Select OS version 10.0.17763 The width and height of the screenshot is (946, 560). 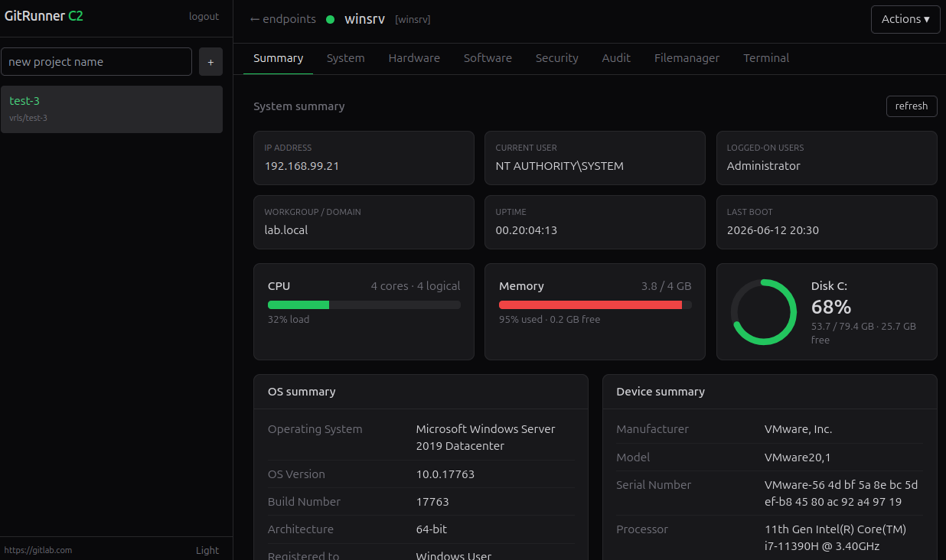445,474
